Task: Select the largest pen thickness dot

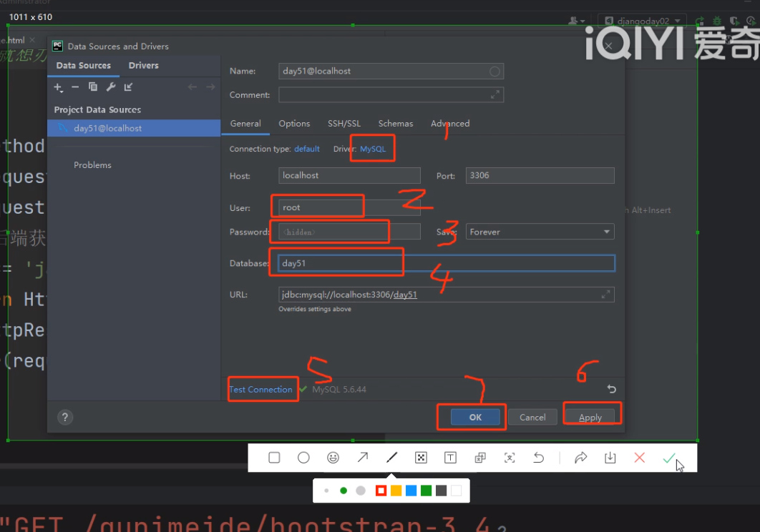Action: [x=361, y=491]
